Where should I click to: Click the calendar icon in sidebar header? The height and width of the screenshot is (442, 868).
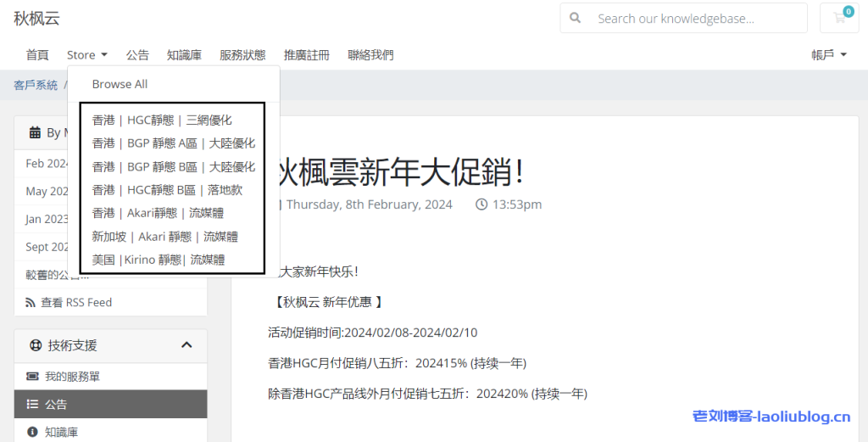(35, 132)
